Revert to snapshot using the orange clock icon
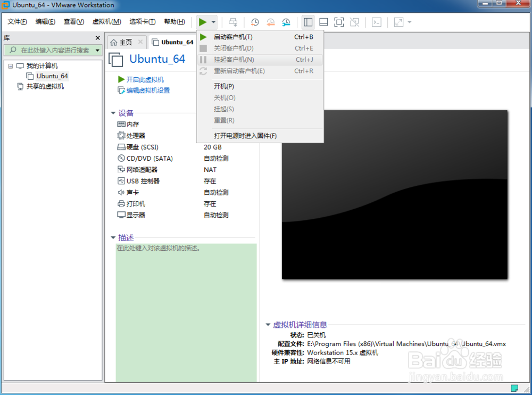The width and height of the screenshot is (532, 395). pyautogui.click(x=270, y=22)
